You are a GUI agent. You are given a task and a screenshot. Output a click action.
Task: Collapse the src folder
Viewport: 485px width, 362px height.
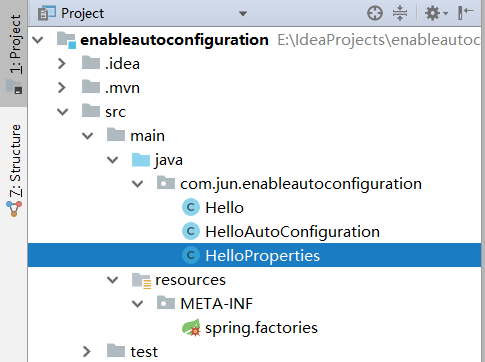click(62, 112)
